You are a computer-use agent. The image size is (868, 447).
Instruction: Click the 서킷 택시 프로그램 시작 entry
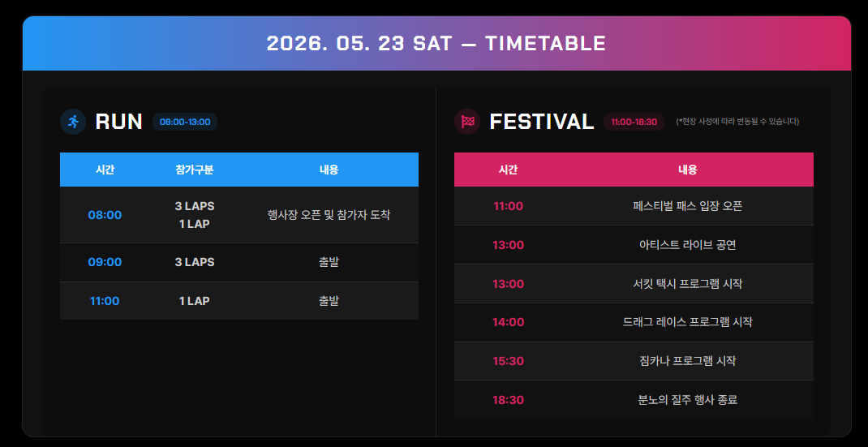688,284
